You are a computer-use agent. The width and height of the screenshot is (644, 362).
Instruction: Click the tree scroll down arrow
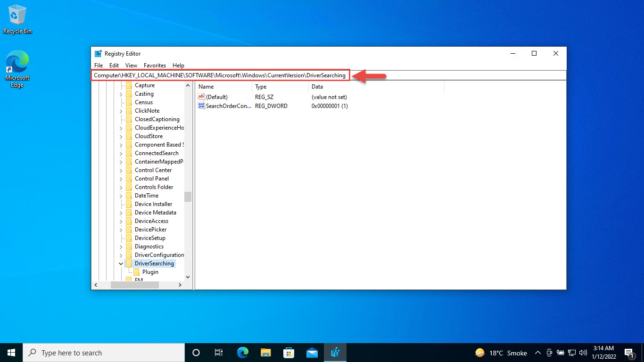pyautogui.click(x=188, y=277)
